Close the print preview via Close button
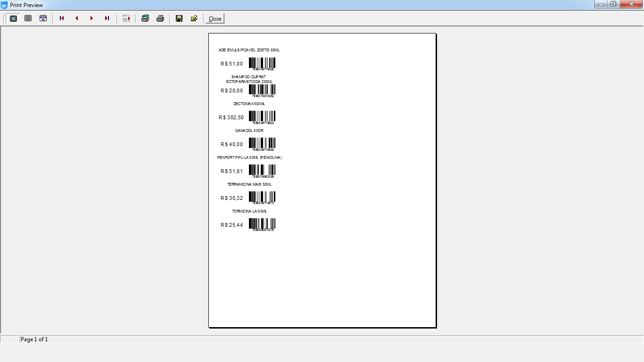Viewport: 644px width, 362px height. [x=215, y=19]
